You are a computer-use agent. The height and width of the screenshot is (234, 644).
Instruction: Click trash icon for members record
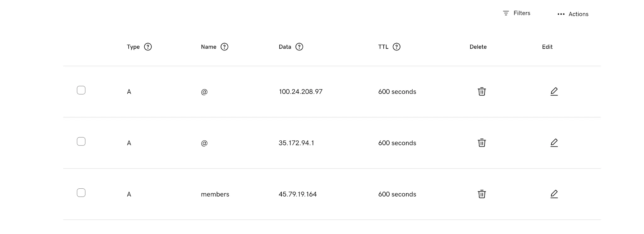482,194
